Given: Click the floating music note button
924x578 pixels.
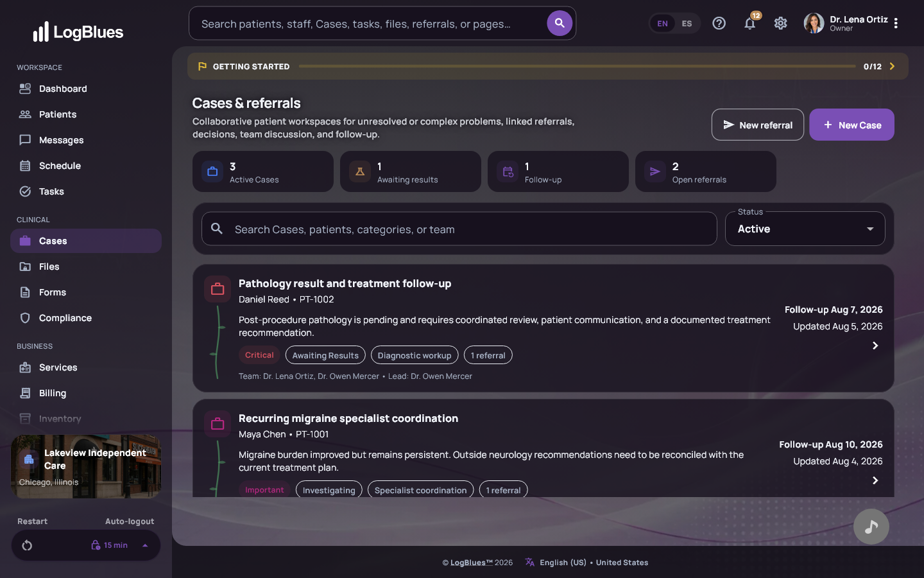Looking at the screenshot, I should click(x=871, y=527).
